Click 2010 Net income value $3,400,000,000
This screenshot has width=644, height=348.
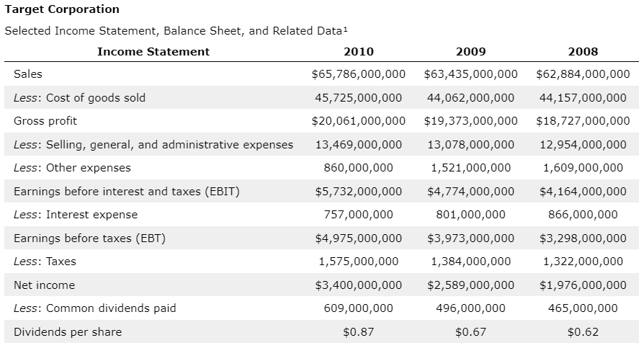tap(359, 285)
